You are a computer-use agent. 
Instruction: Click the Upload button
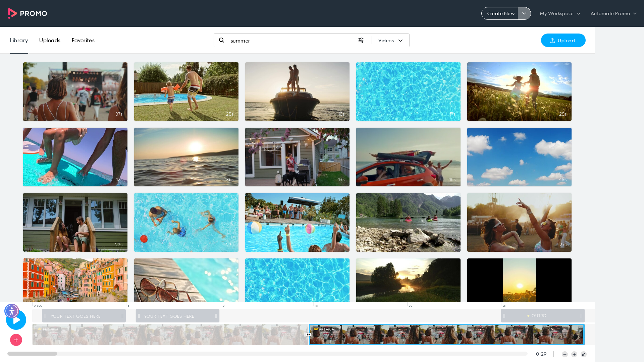point(563,40)
